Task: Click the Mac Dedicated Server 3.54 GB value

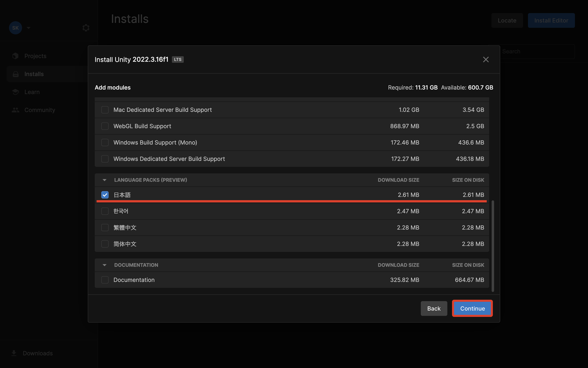Action: [473, 110]
